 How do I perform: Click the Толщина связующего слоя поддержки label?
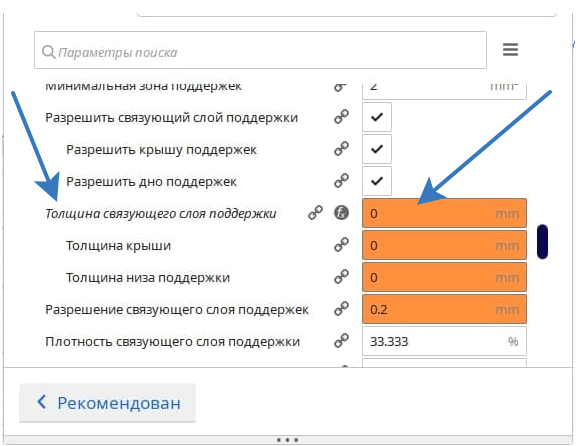pos(161,213)
